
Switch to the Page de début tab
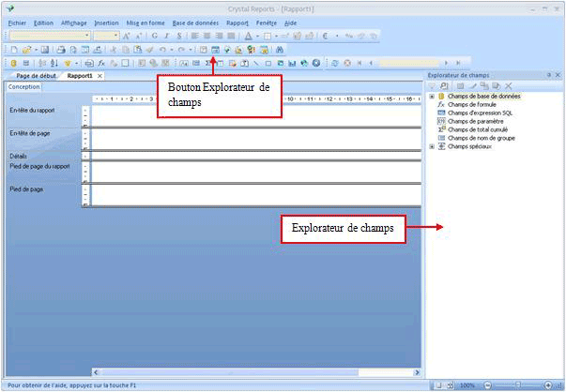point(38,75)
